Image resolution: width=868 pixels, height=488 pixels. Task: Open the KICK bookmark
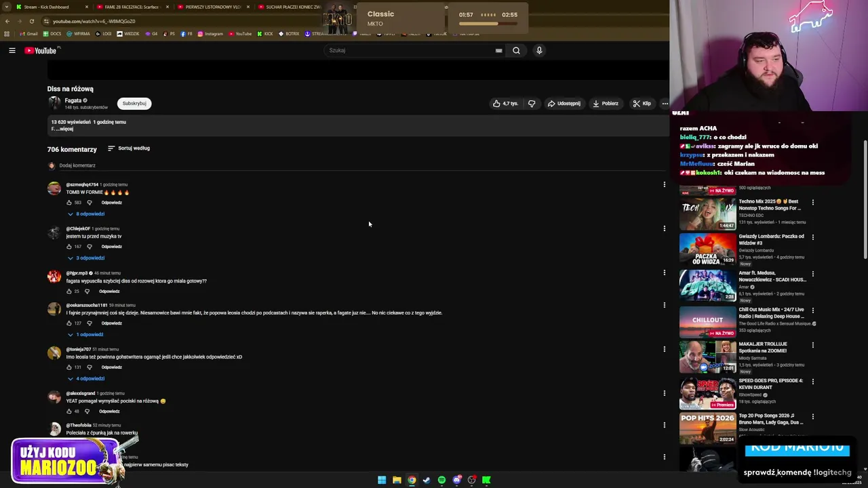tap(264, 34)
